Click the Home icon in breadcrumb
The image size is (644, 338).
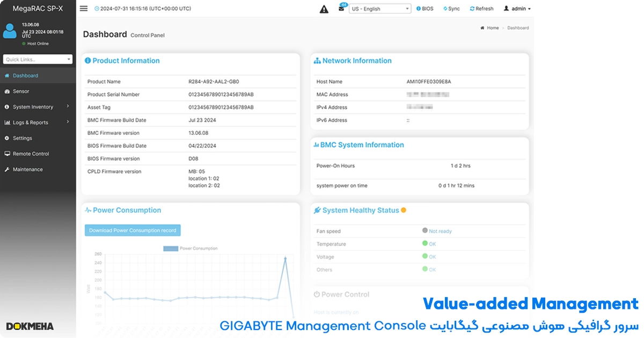(x=482, y=28)
